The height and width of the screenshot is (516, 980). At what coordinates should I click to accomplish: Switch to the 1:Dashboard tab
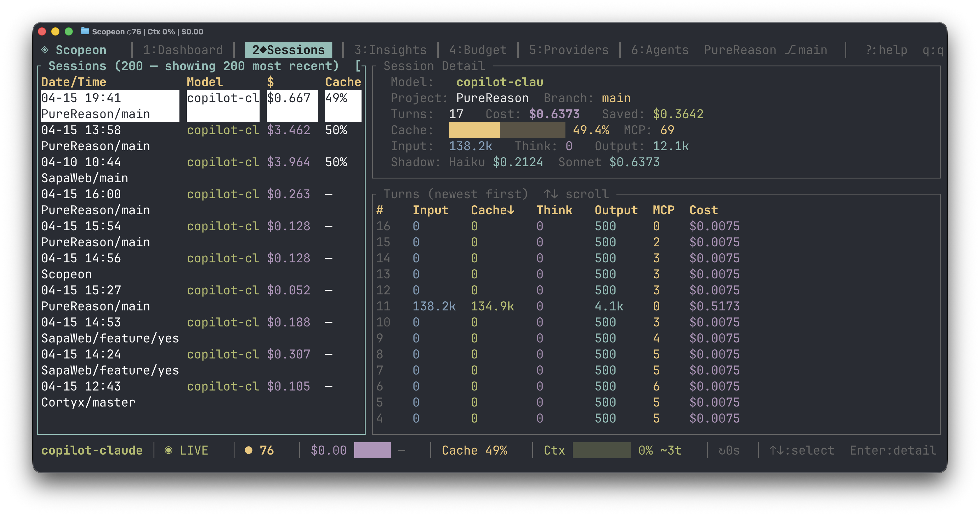(183, 50)
